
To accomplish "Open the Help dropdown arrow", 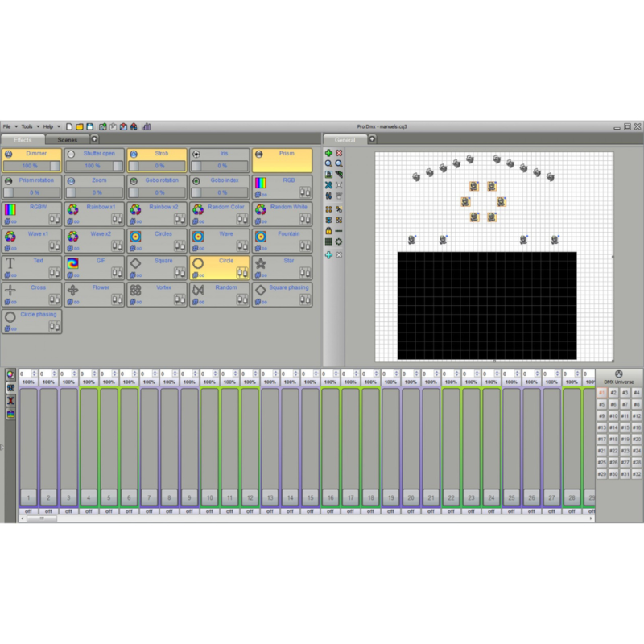I will (58, 126).
